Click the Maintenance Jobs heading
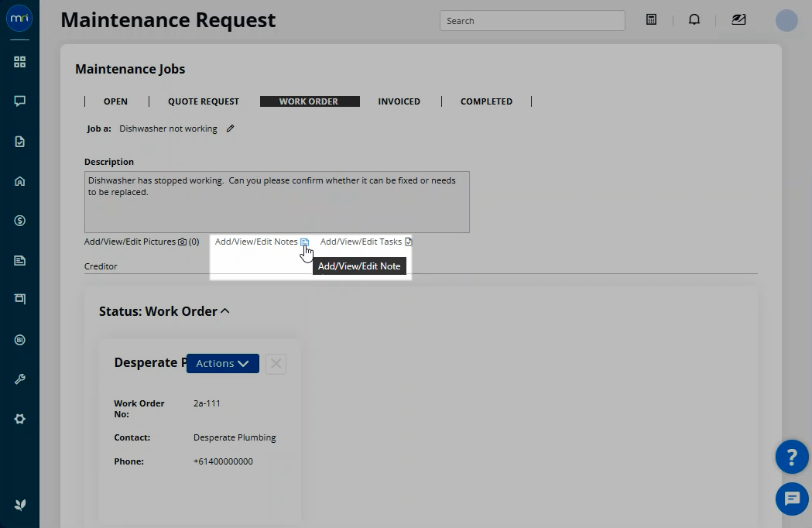The image size is (812, 528). tap(130, 69)
